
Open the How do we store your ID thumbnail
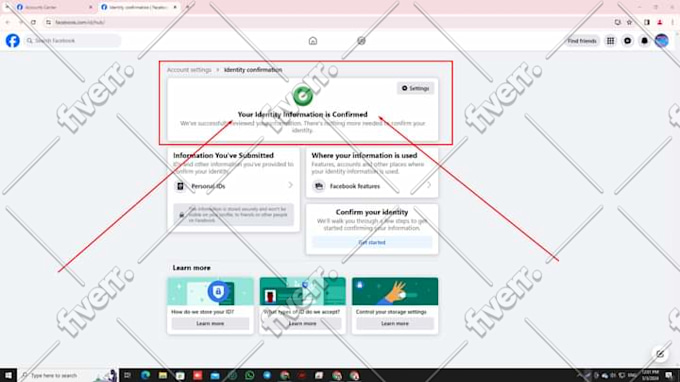click(x=210, y=291)
